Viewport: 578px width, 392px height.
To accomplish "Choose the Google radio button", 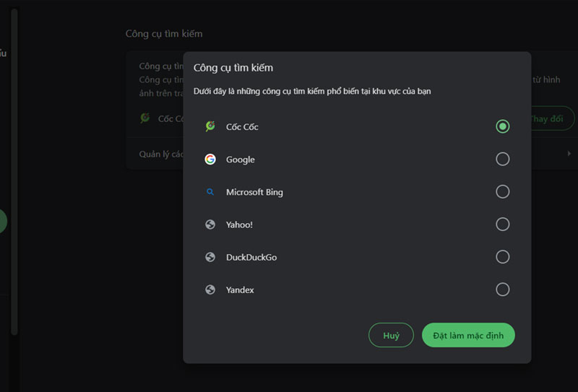I will coord(503,159).
